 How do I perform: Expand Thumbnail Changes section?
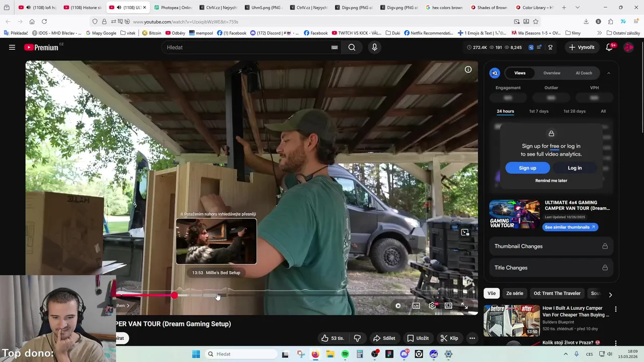click(551, 246)
